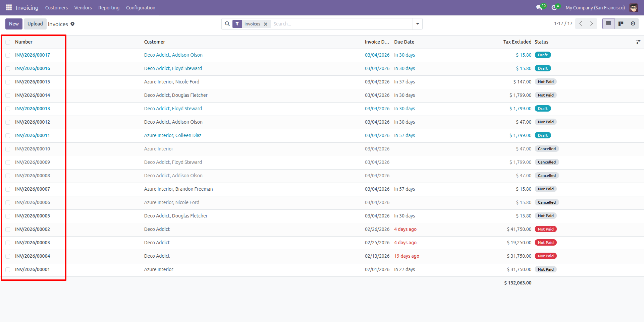Viewport: 644px width, 322px height.
Task: Open invoice INV/2026/00017
Action: point(33,55)
